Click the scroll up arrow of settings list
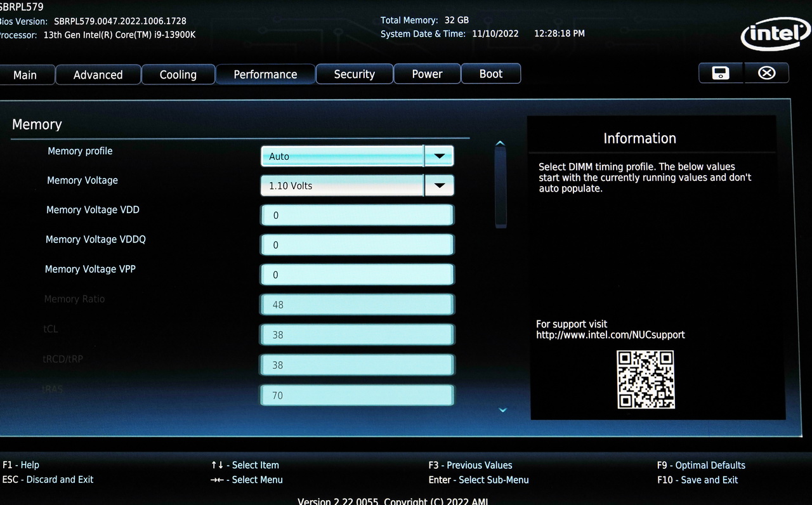 pyautogui.click(x=500, y=143)
